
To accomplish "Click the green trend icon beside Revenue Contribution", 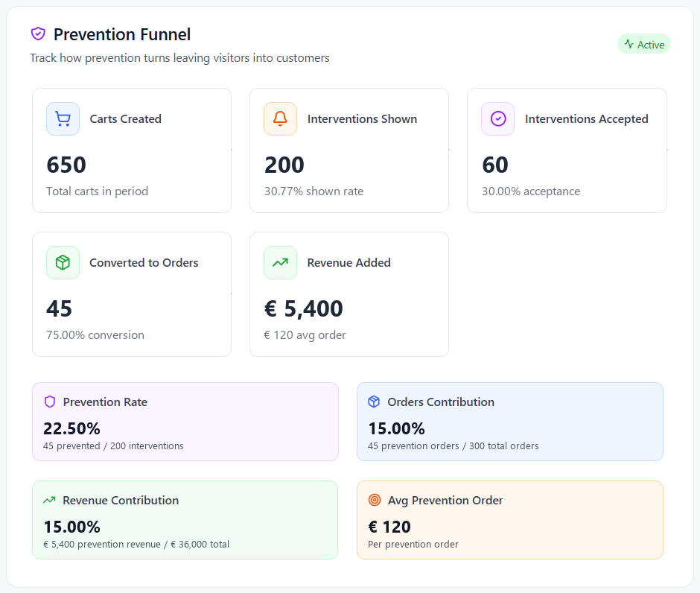I will pyautogui.click(x=49, y=500).
